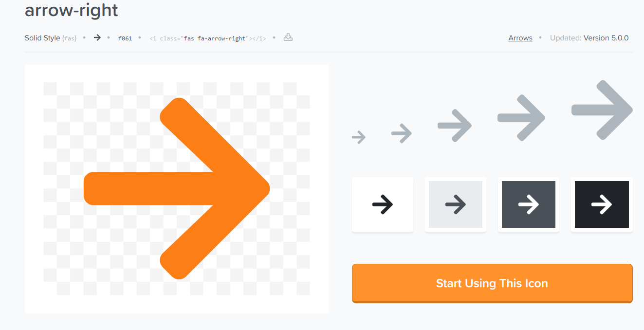Choose the light gray background arrow swatch
The height and width of the screenshot is (330, 644).
456,204
